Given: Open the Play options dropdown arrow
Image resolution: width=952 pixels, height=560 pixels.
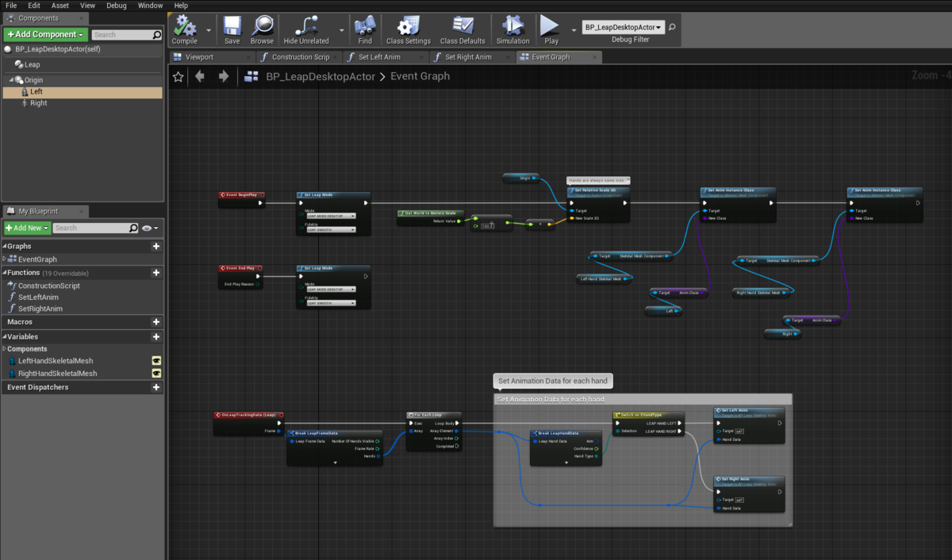Looking at the screenshot, I should coord(572,31).
